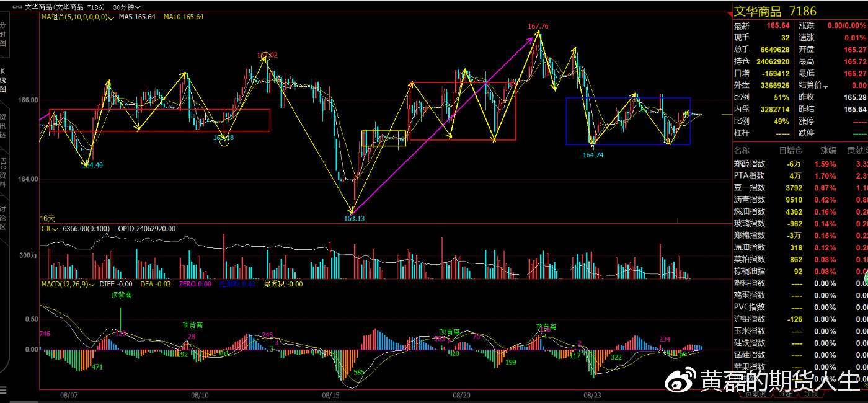Image resolution: width=868 pixels, height=403 pixels.
Task: Select the 棕榈油指 row
Action: pos(800,271)
